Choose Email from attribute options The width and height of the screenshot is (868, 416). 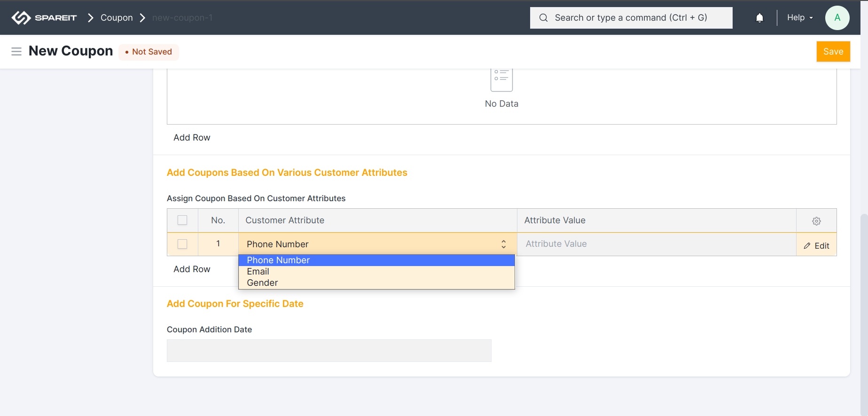(x=258, y=272)
